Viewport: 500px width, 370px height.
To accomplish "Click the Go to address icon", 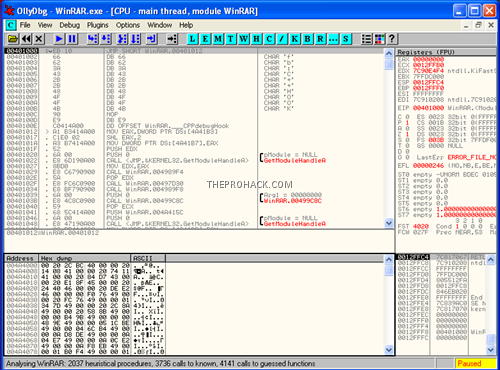I will [172, 39].
